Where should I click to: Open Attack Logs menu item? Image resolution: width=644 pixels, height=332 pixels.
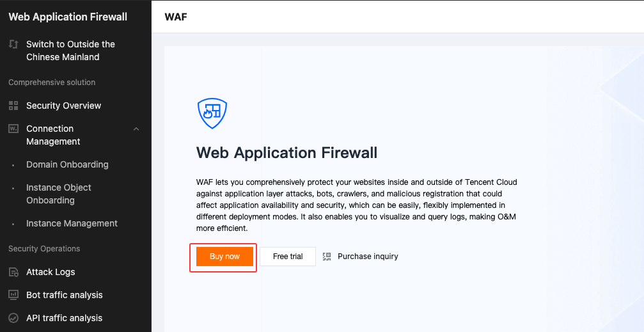tap(51, 272)
